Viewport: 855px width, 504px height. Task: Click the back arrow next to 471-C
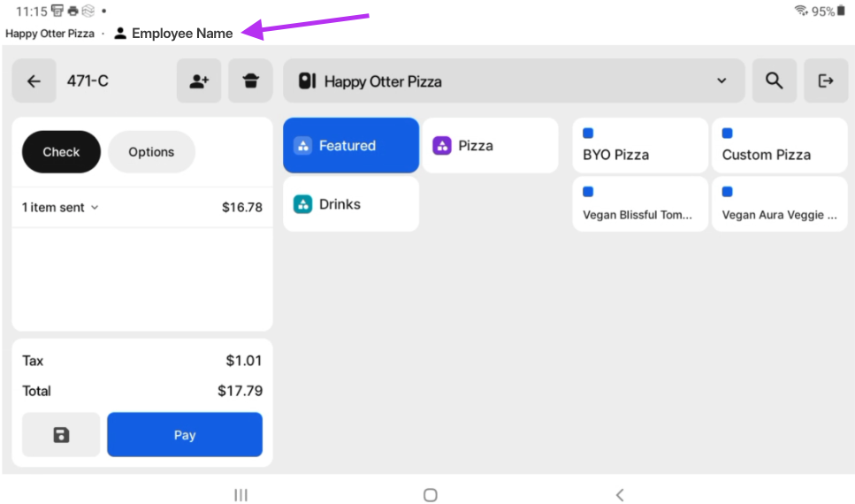click(x=34, y=81)
